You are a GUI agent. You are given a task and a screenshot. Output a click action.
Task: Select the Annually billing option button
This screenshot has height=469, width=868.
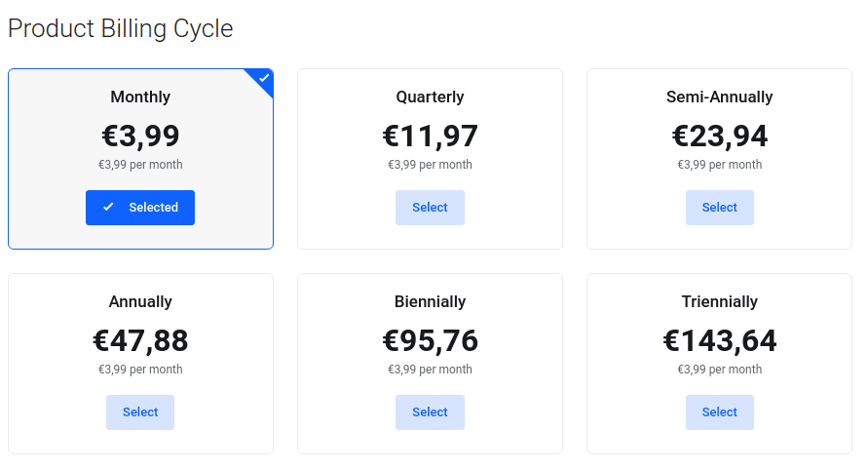140,411
